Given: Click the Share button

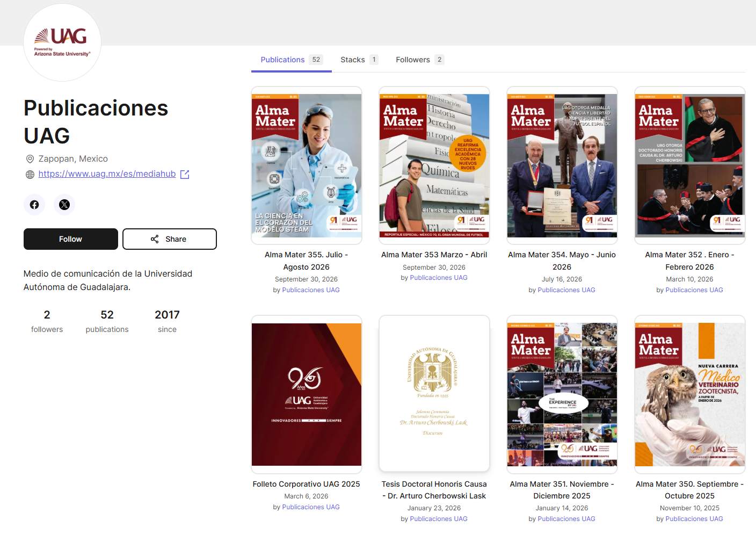Looking at the screenshot, I should pos(170,239).
